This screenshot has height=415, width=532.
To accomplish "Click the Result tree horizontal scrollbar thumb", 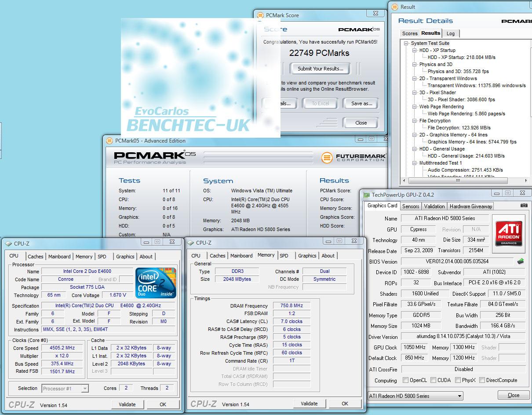I will point(458,180).
